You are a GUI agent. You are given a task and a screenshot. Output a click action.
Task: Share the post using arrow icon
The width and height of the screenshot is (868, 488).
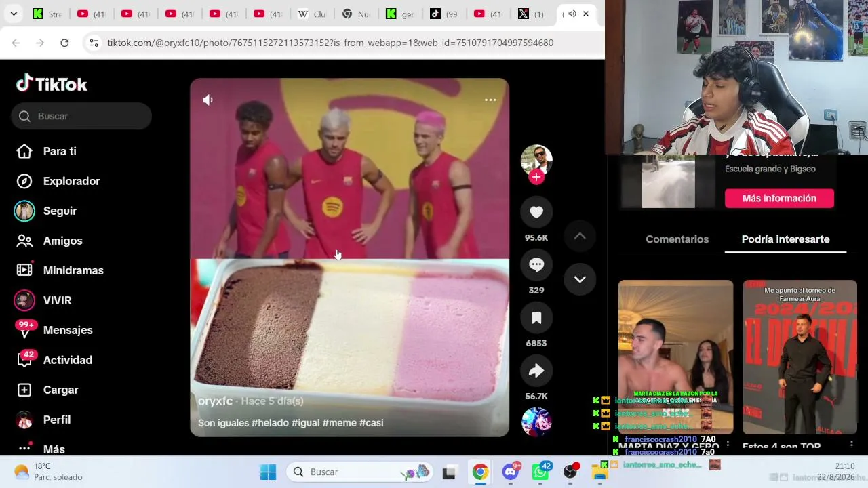tap(536, 371)
